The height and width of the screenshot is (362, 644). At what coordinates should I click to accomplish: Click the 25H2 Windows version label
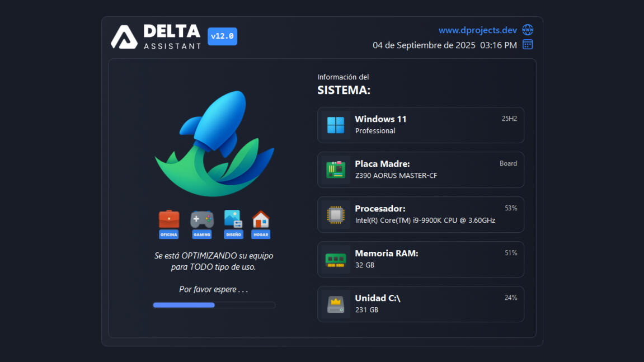click(509, 119)
